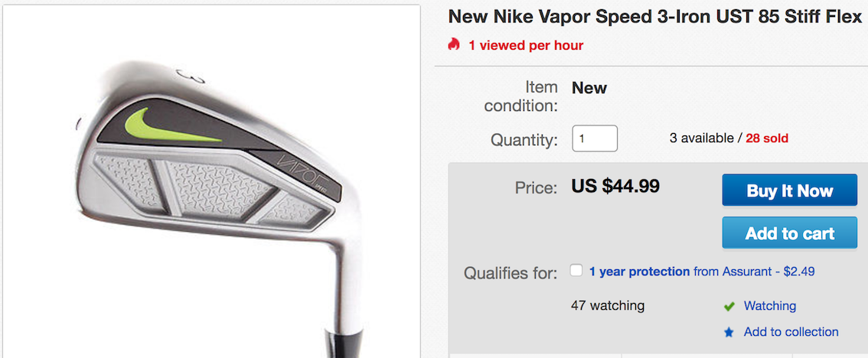
Task: Open the 1 year protection link
Action: [x=639, y=272]
